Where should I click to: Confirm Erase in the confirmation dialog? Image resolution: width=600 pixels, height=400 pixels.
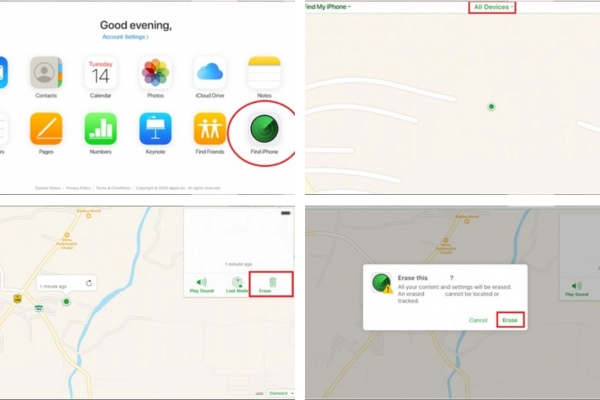click(510, 320)
